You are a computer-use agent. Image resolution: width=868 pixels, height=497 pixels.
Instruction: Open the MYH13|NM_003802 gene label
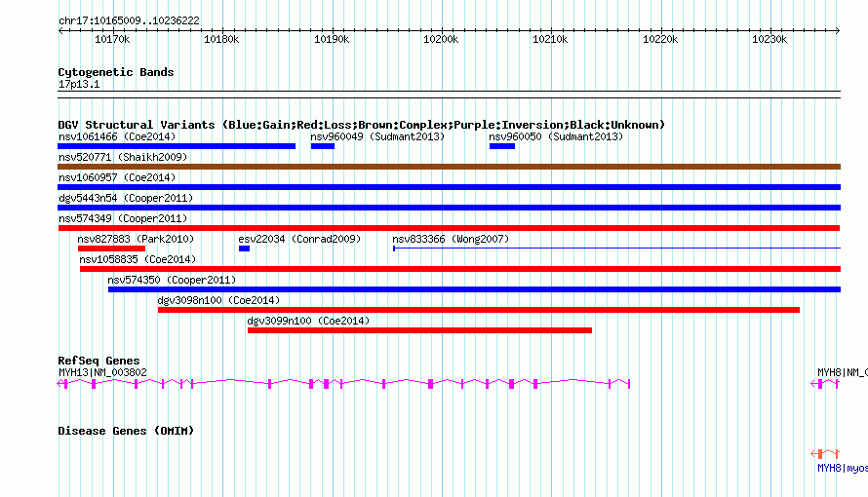tap(103, 372)
